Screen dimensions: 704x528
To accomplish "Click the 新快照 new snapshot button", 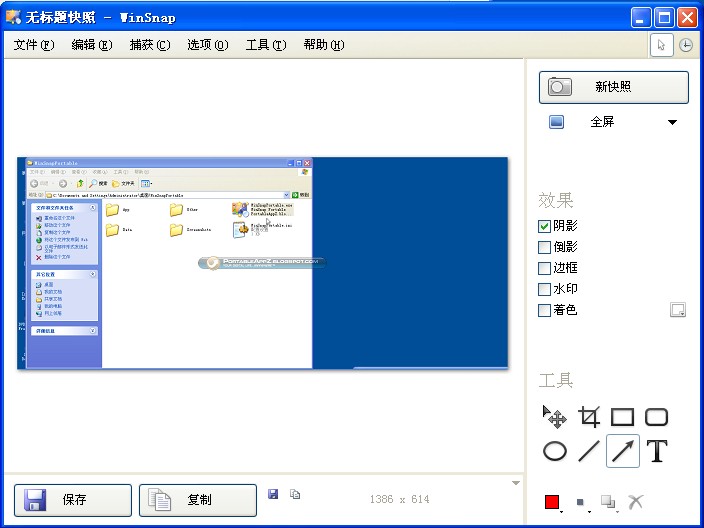I will (613, 87).
